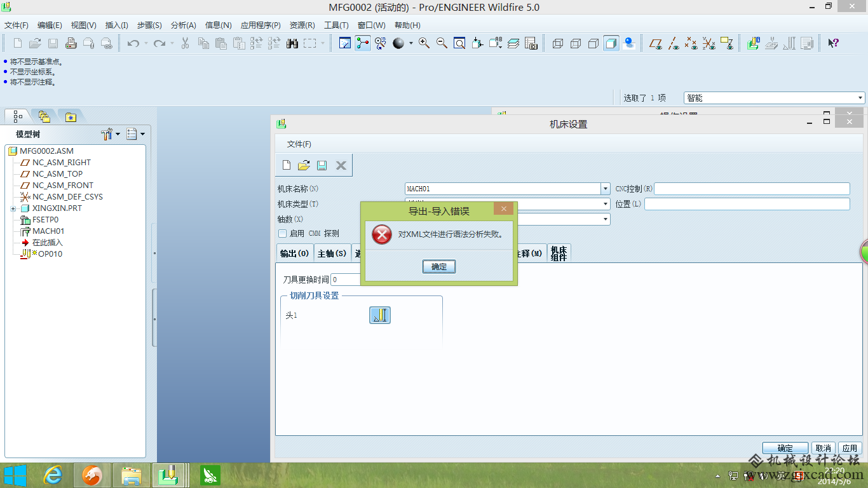Viewport: 868px width, 488px height.
Task: Click Delete X icon in machine tool dialog
Action: (x=341, y=165)
